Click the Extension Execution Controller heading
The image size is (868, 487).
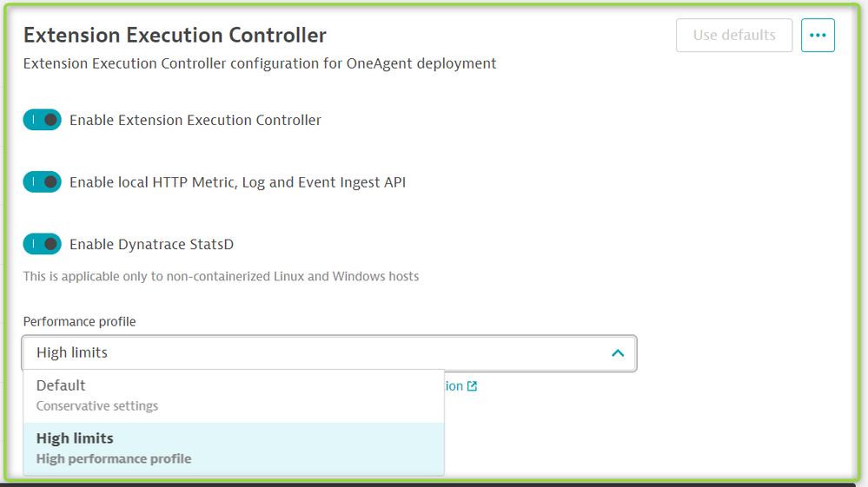click(175, 36)
